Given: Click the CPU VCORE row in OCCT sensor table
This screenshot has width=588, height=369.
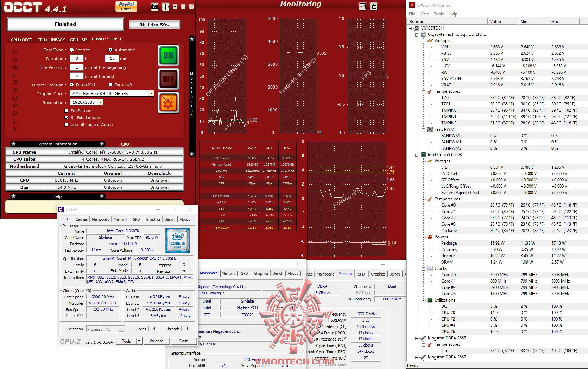Looking at the screenshot, I should pyautogui.click(x=248, y=196).
